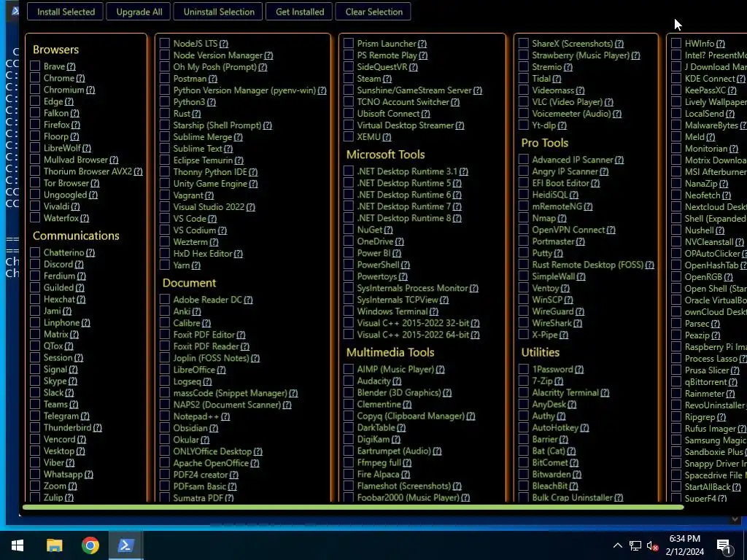Enable the 7-Zip checkbox
The width and height of the screenshot is (747, 560).
tap(524, 381)
